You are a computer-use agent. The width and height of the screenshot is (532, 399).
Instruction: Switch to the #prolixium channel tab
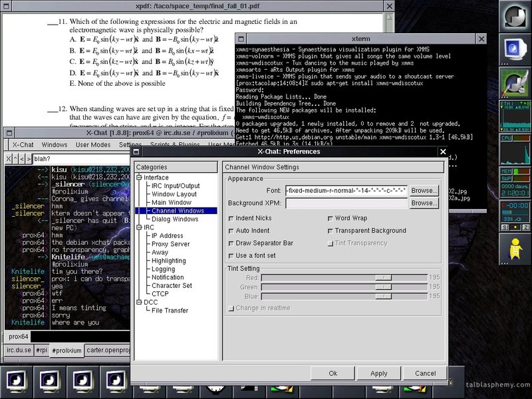(x=66, y=350)
